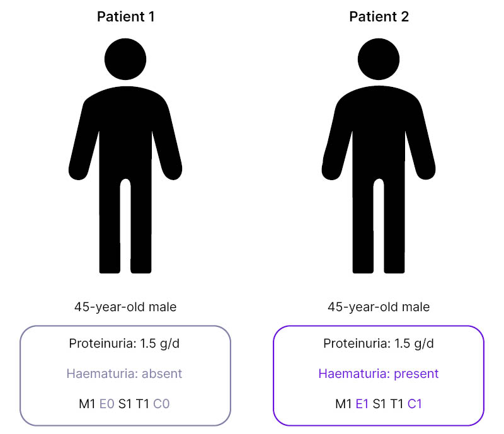The image size is (504, 434).
Task: Click the S1 score in Patient 2's box
Action: (380, 404)
